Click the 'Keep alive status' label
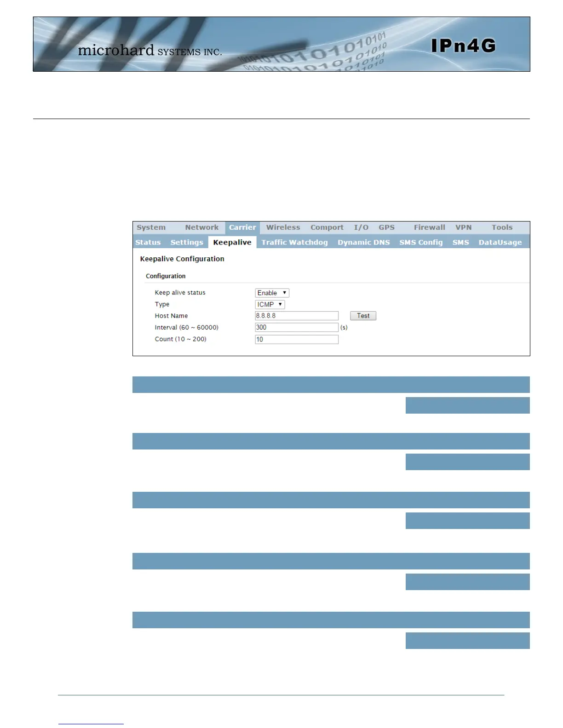563x728 pixels. [x=180, y=292]
